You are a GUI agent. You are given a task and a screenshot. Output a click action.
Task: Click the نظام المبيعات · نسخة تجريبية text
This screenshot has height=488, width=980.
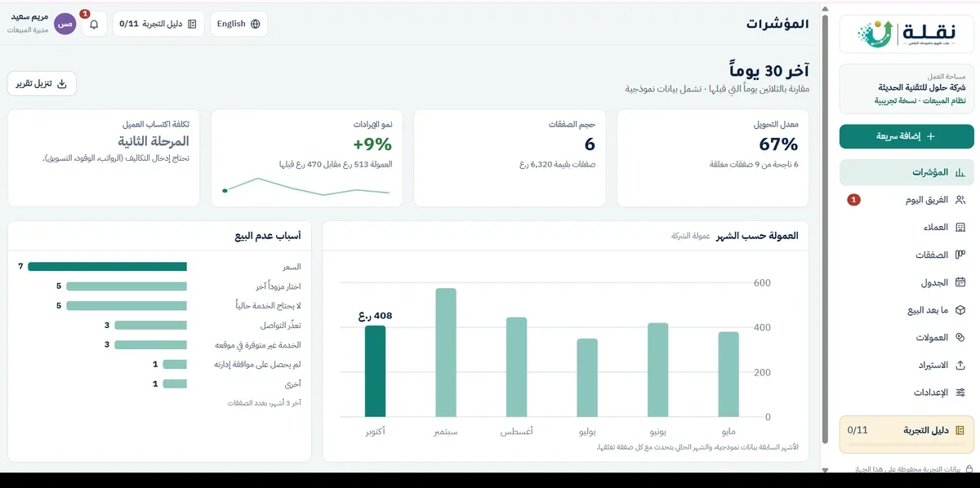click(x=920, y=100)
